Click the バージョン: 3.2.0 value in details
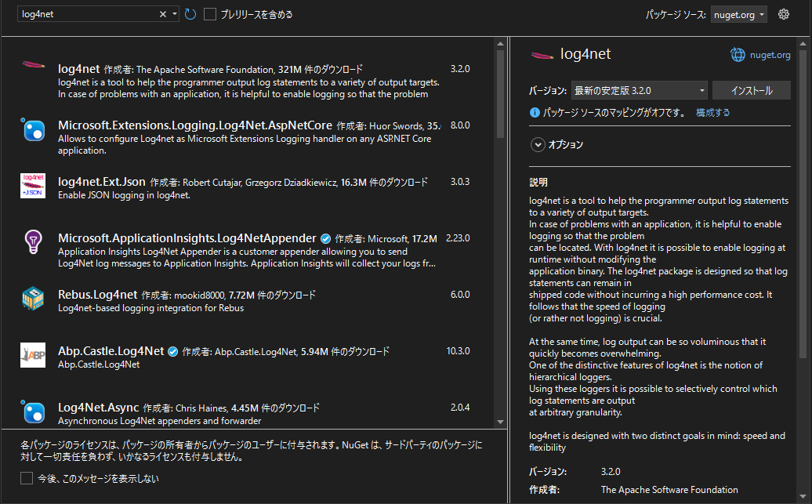 point(611,472)
